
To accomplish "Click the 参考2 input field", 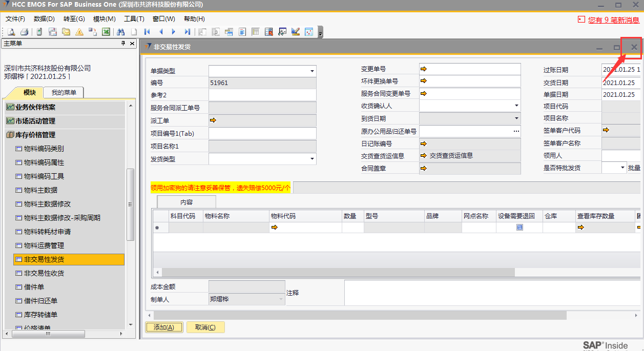I will coord(262,95).
